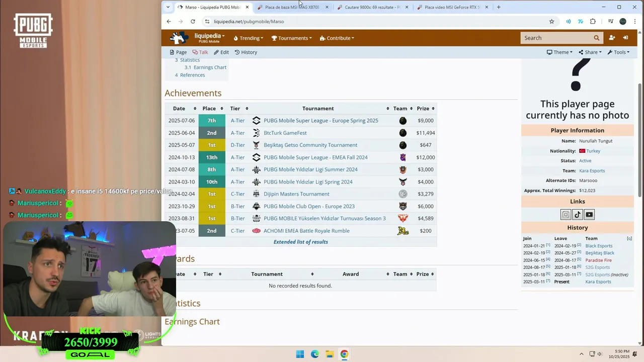Reload the page in Chrome
Viewport: 644px width, 362px height.
click(x=193, y=22)
